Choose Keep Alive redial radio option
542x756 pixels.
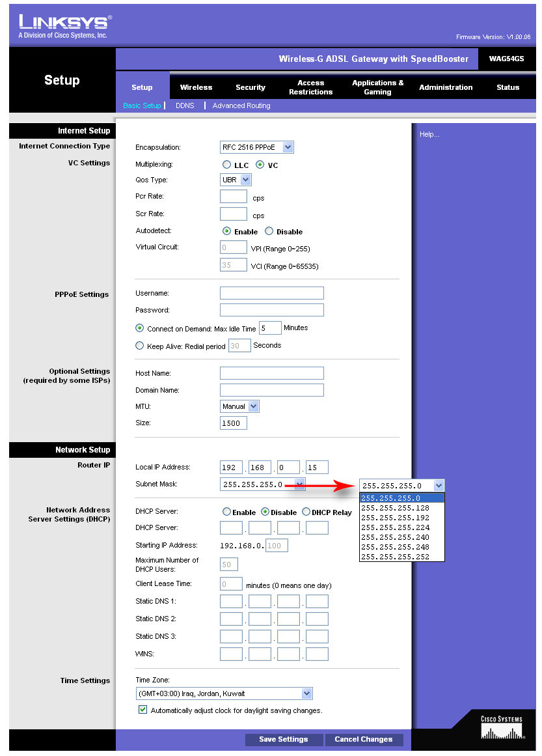(x=140, y=346)
